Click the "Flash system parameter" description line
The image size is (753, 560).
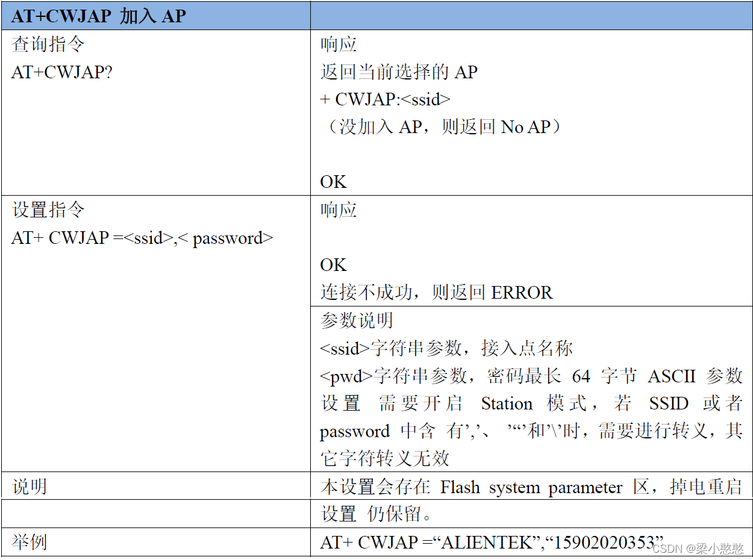coord(531,487)
